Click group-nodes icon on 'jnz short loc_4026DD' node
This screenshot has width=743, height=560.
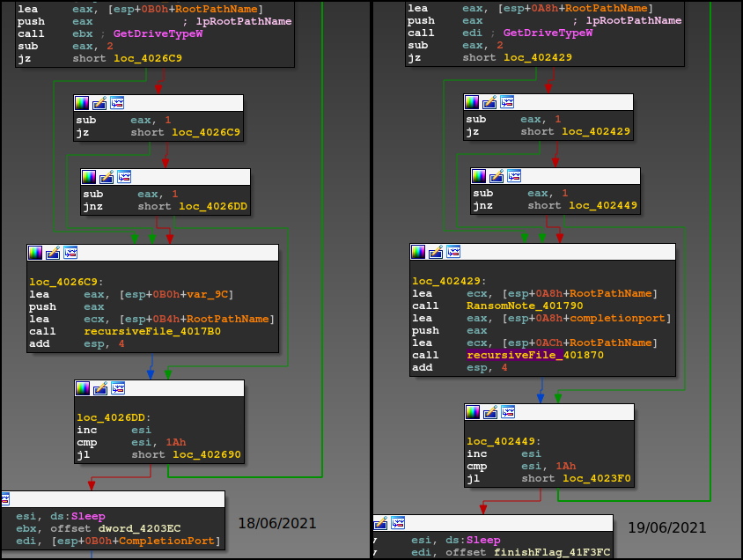(x=124, y=177)
